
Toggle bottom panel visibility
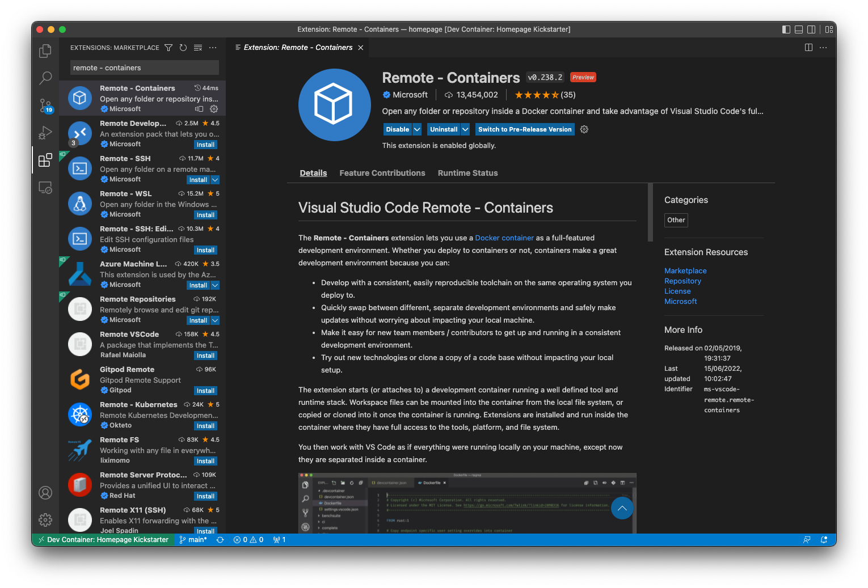click(799, 29)
